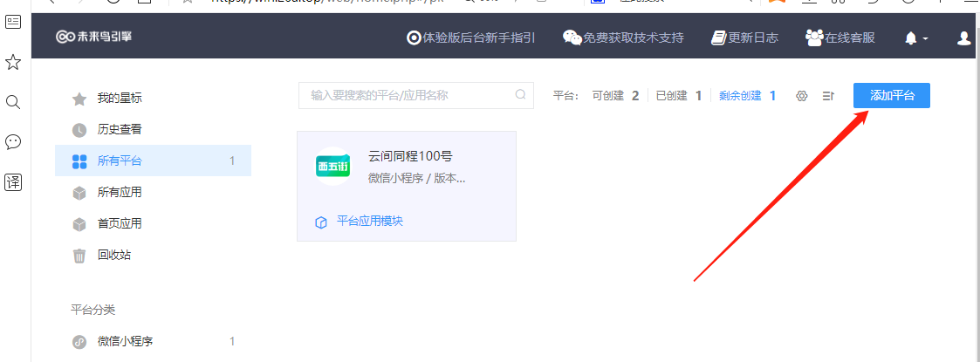Image resolution: width=980 pixels, height=362 pixels.
Task: Click the 历史查看 clock icon
Action: [x=79, y=130]
